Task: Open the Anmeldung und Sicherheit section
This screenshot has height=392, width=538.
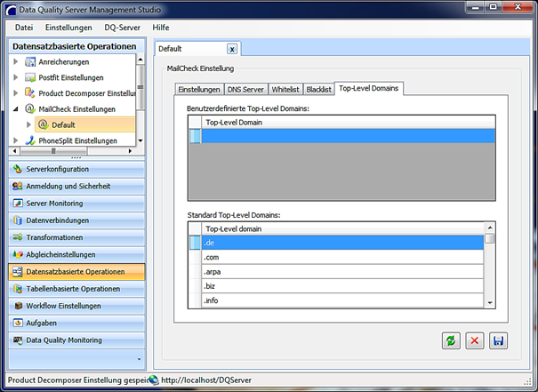Action: [x=76, y=187]
